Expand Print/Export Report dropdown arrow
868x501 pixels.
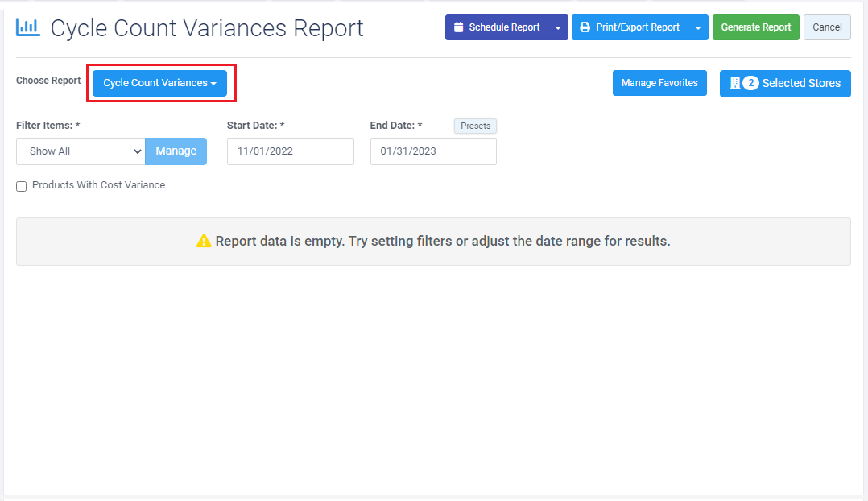pos(698,27)
